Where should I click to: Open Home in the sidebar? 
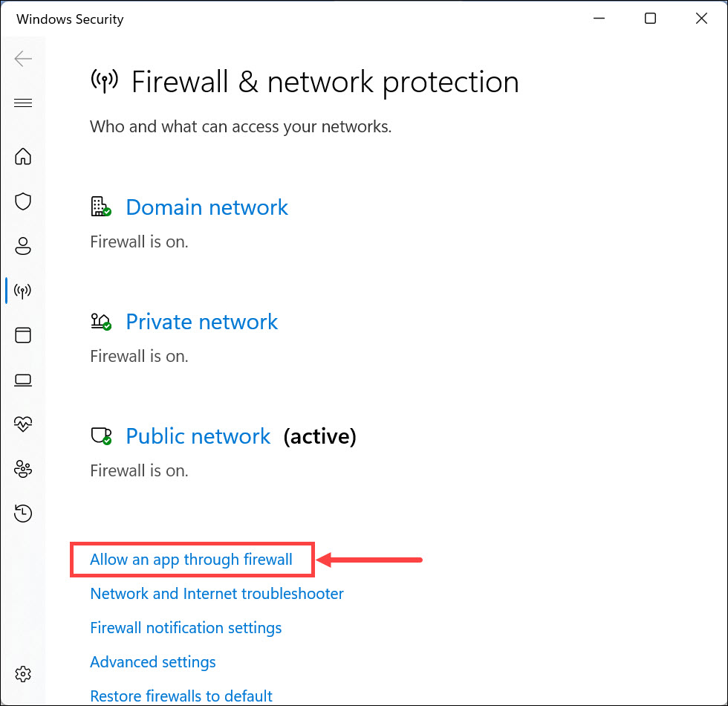tap(23, 157)
